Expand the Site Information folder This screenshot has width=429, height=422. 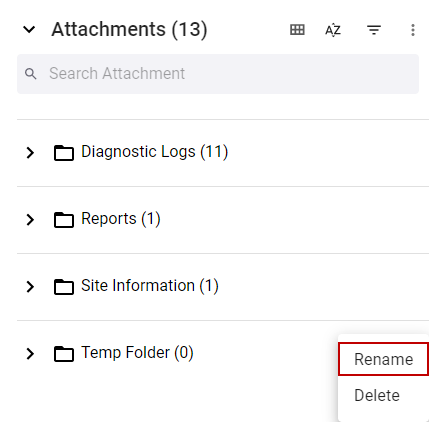point(30,286)
